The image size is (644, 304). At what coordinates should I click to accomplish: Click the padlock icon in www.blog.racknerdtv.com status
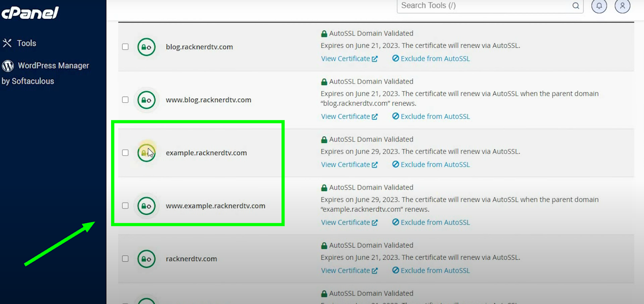coord(324,82)
